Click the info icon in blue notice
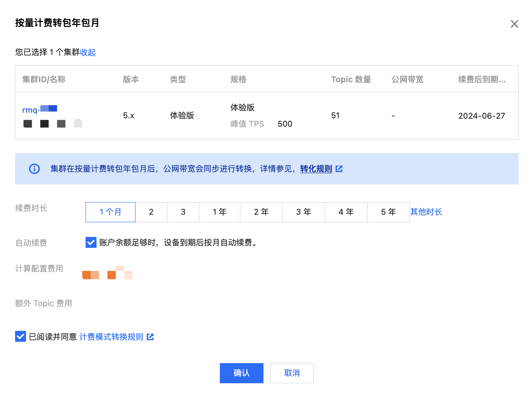 click(34, 169)
